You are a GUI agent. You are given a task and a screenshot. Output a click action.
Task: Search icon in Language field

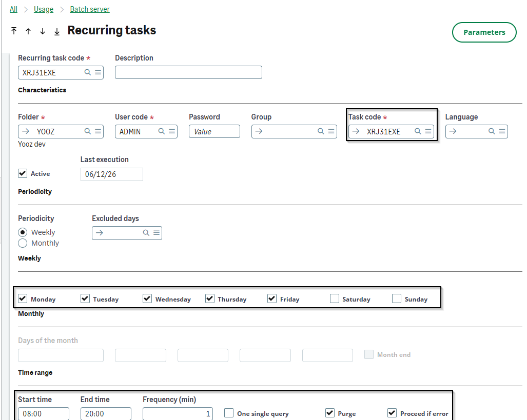tap(492, 131)
